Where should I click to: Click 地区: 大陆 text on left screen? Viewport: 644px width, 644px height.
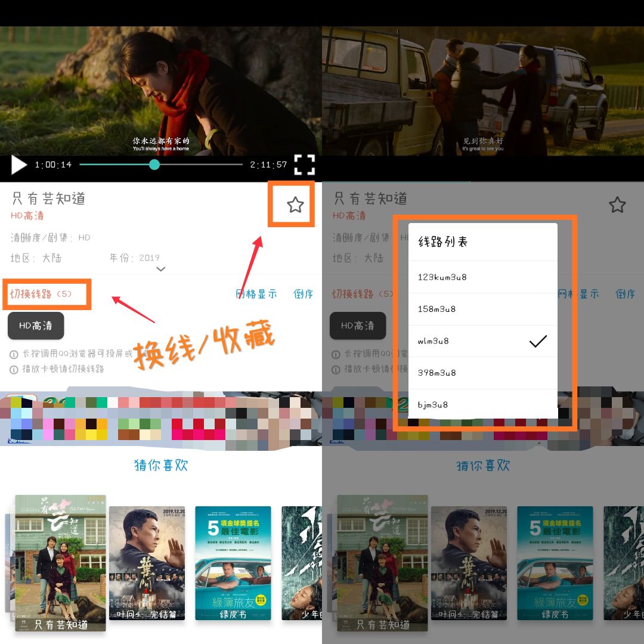(36, 258)
